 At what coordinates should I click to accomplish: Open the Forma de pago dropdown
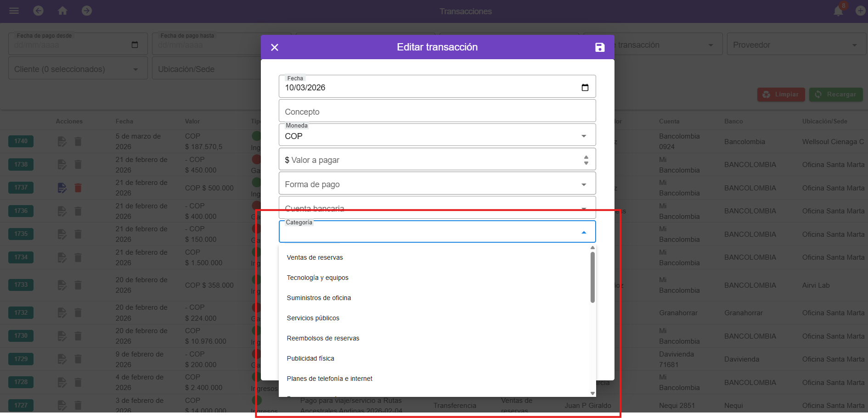point(583,184)
